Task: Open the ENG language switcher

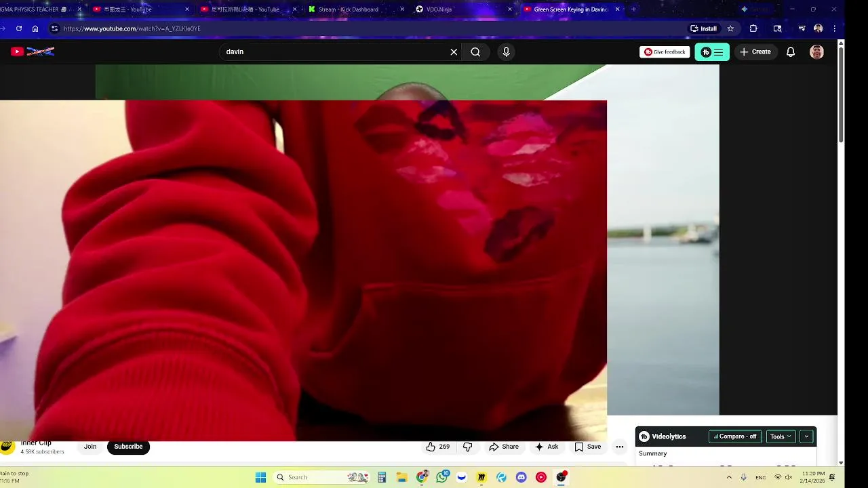Action: point(761,477)
